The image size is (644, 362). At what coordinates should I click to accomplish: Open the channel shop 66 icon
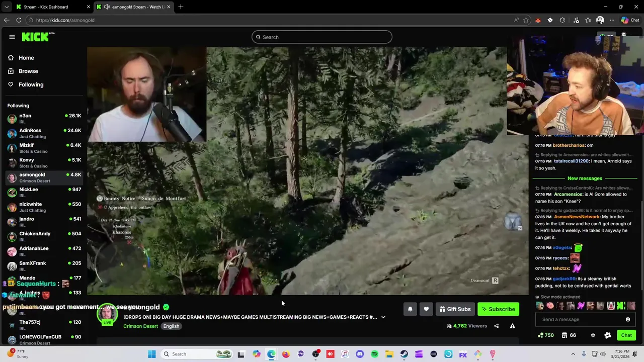(x=569, y=335)
